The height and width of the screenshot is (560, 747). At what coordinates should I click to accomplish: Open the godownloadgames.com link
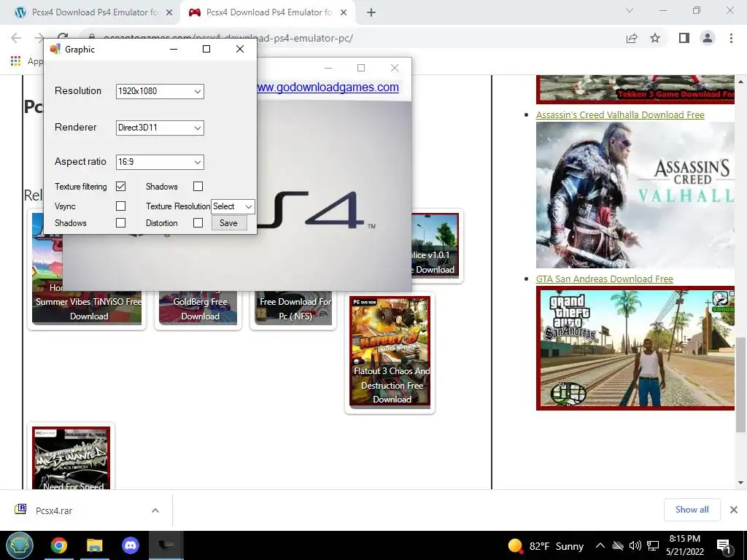click(x=328, y=87)
